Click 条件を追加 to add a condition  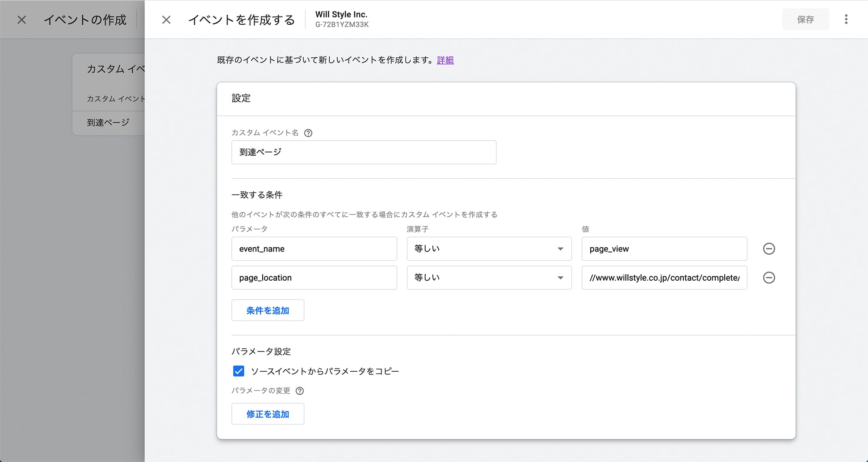[x=267, y=311]
